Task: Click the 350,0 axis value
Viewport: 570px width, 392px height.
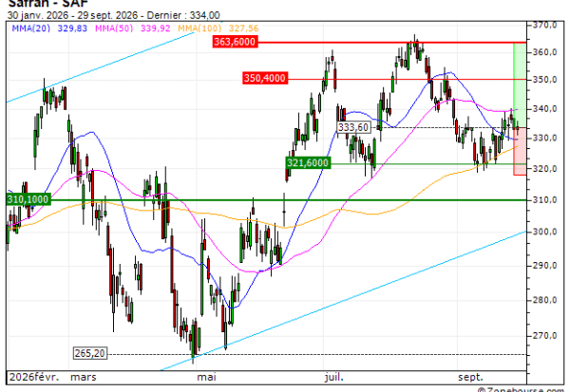Action: click(x=544, y=80)
